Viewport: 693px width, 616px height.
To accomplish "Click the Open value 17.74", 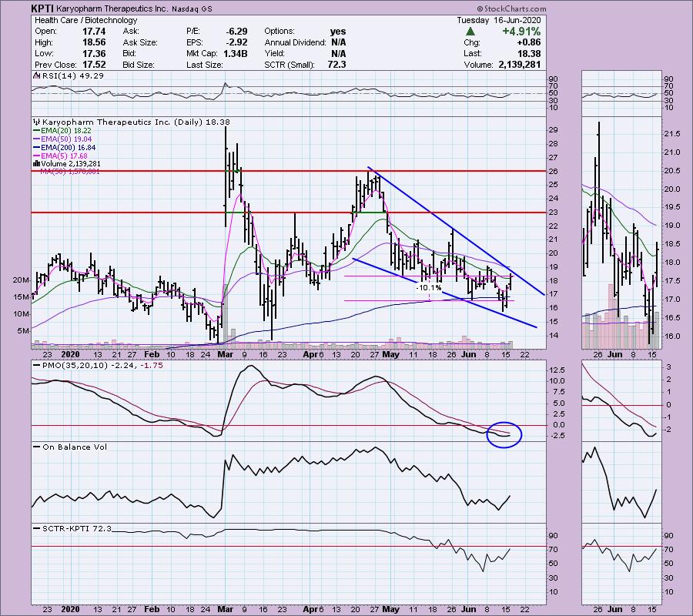I will pyautogui.click(x=94, y=32).
